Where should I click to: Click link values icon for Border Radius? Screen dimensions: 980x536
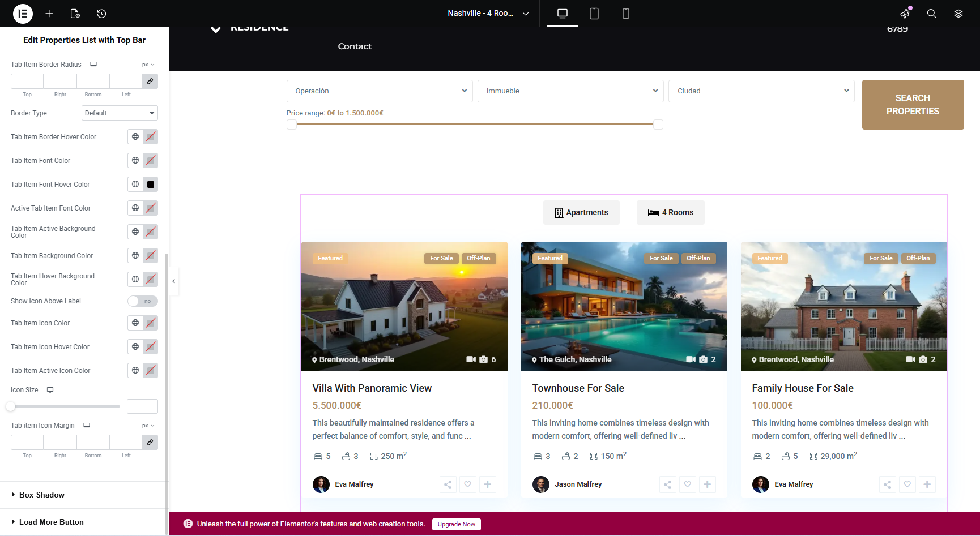coord(150,82)
